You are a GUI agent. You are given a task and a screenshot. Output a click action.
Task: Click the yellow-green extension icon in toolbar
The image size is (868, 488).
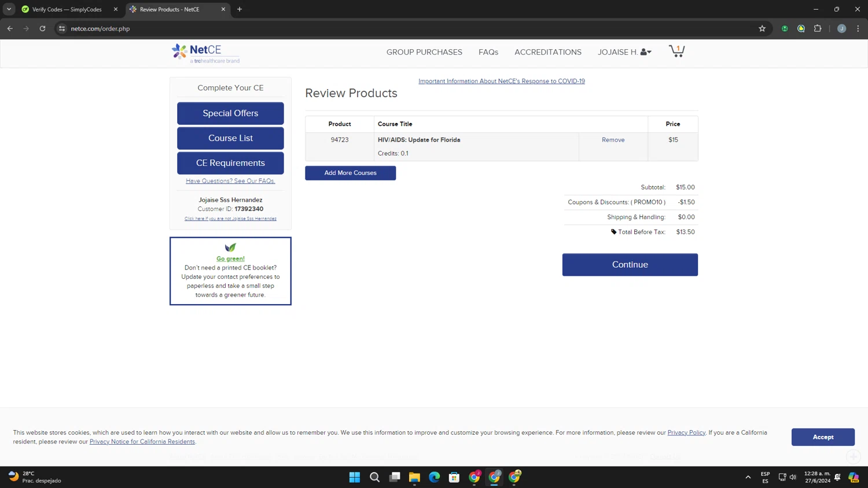[801, 28]
